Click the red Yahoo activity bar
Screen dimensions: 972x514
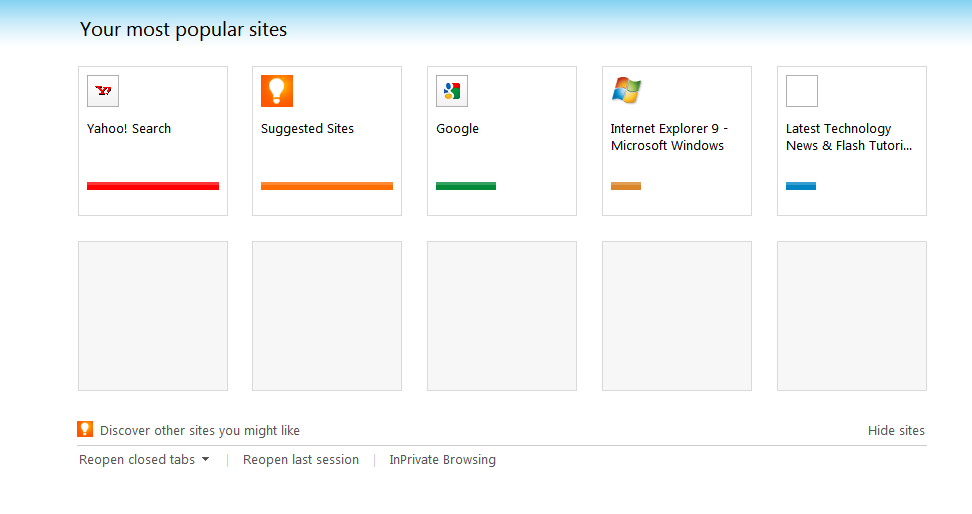(x=153, y=186)
